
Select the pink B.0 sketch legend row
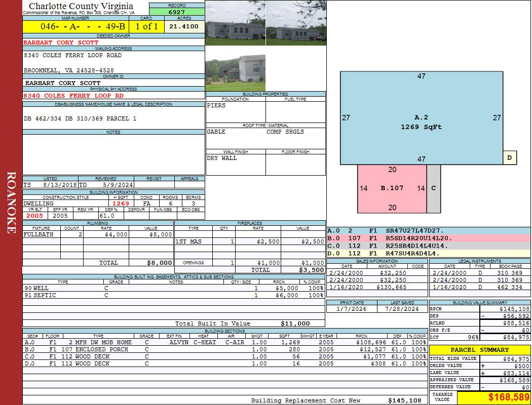coord(428,238)
